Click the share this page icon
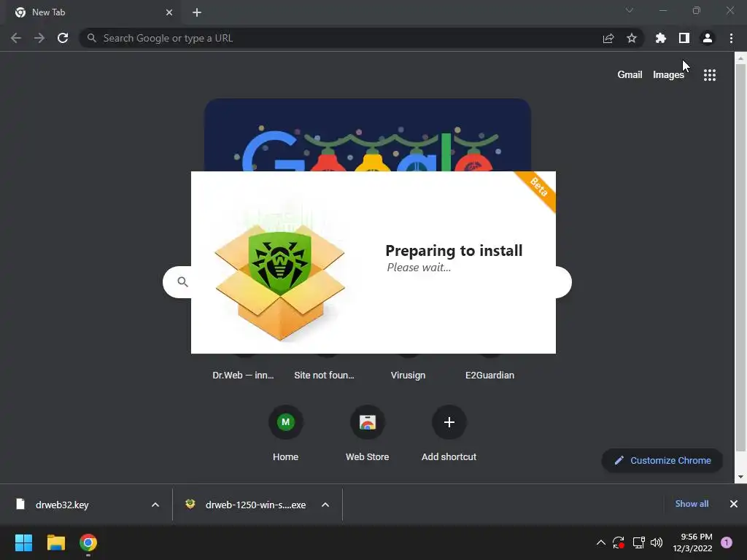Screen dimensions: 747x560 608,38
